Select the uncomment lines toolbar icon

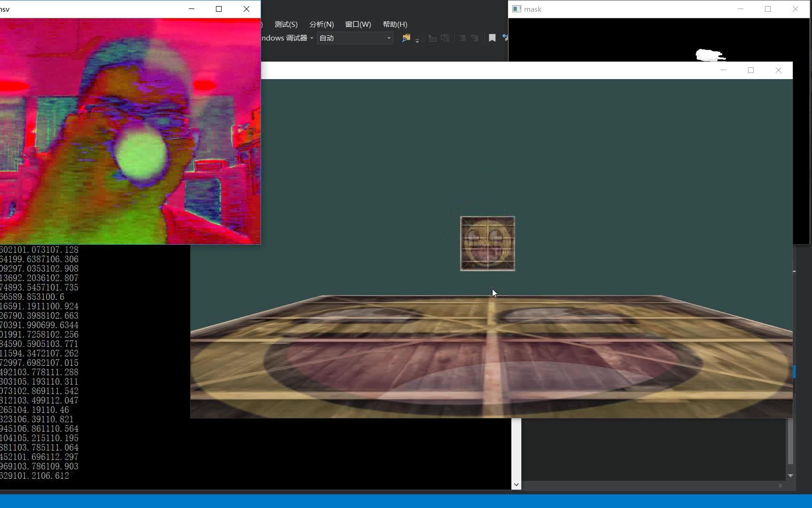(x=445, y=38)
